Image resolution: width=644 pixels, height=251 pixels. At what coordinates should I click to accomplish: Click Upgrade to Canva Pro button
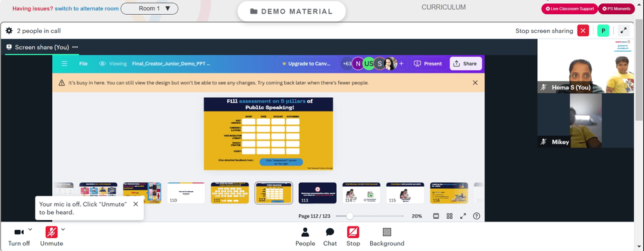point(307,64)
